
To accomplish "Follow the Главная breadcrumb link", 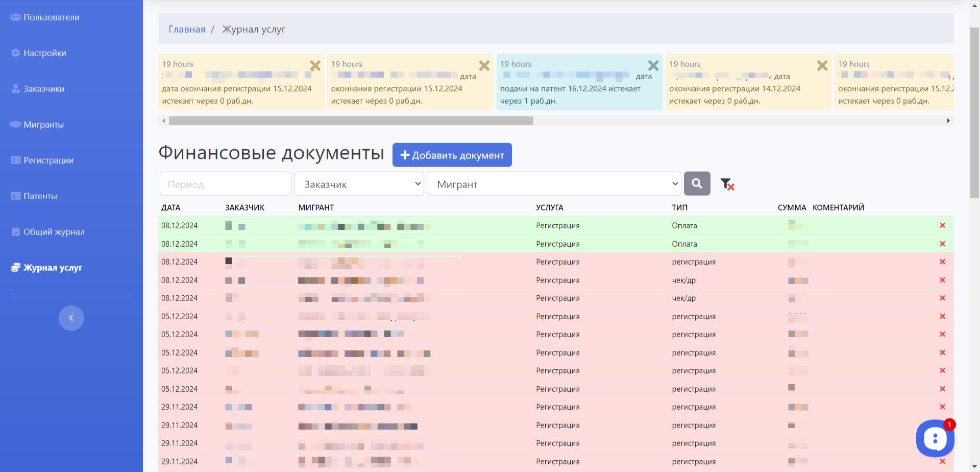I will [187, 29].
